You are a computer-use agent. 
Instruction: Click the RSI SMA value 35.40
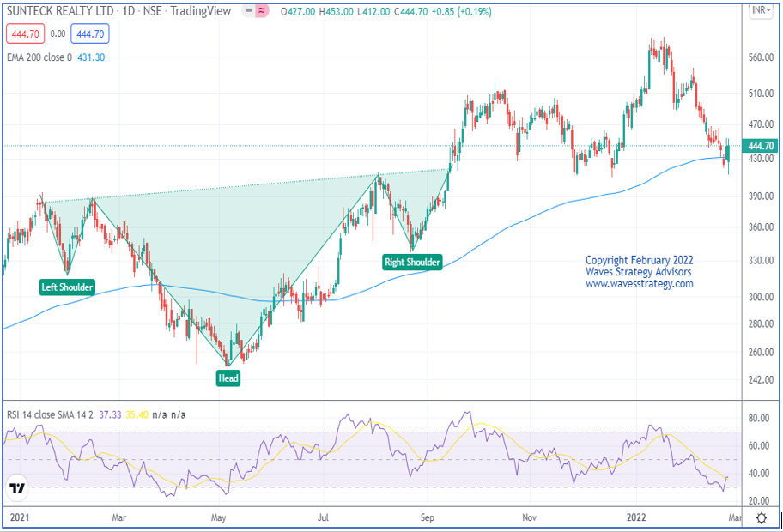click(x=137, y=414)
